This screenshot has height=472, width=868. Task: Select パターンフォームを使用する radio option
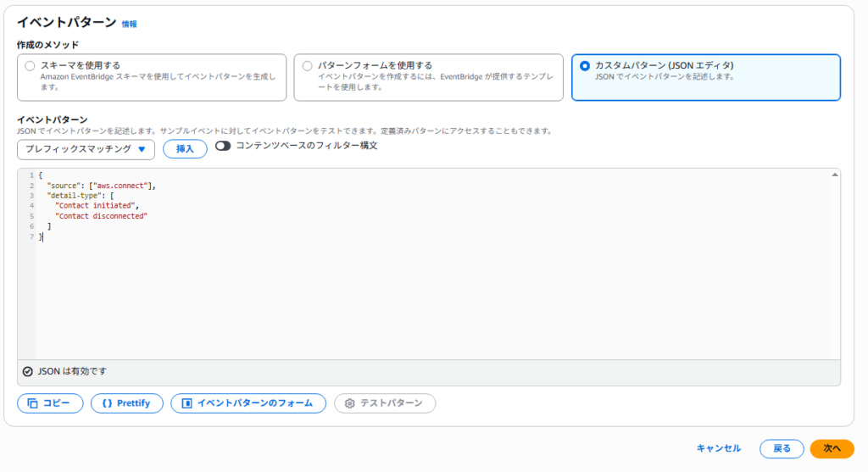tap(307, 65)
